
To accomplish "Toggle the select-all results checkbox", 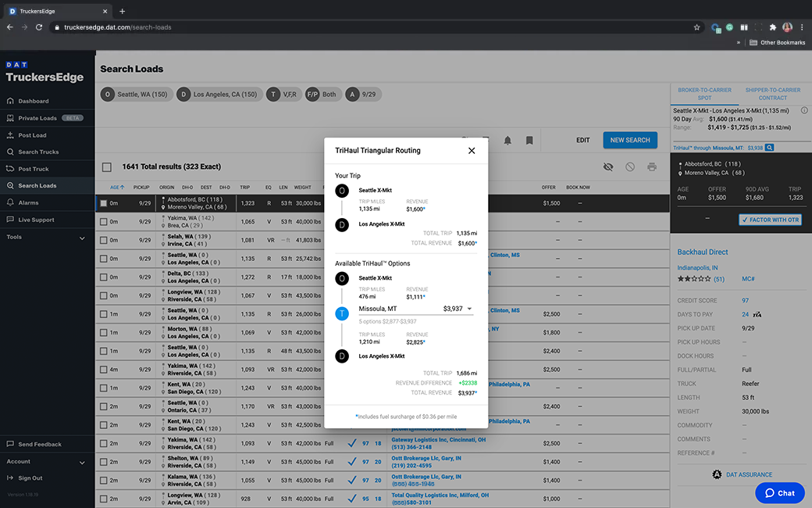I will 107,167.
